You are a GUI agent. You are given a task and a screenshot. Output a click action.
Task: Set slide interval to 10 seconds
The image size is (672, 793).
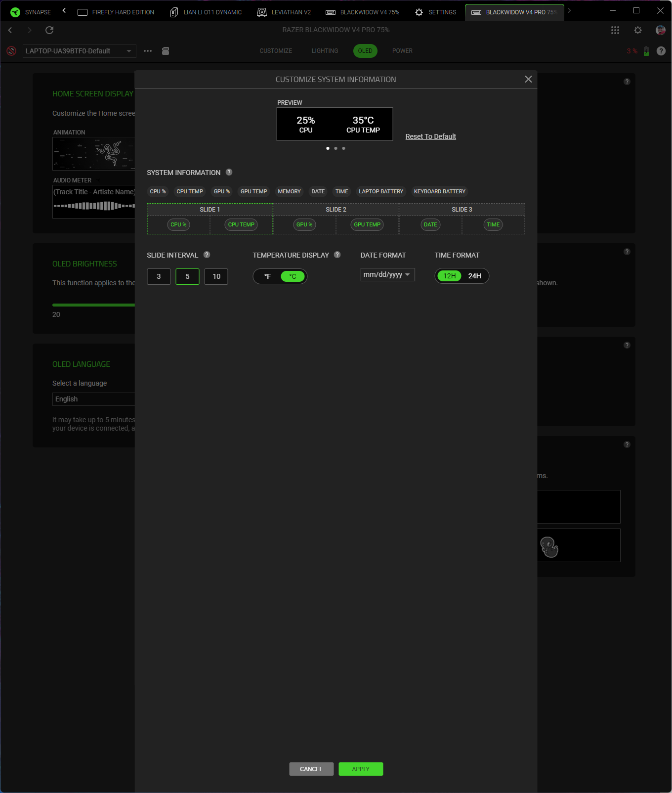[x=216, y=276]
